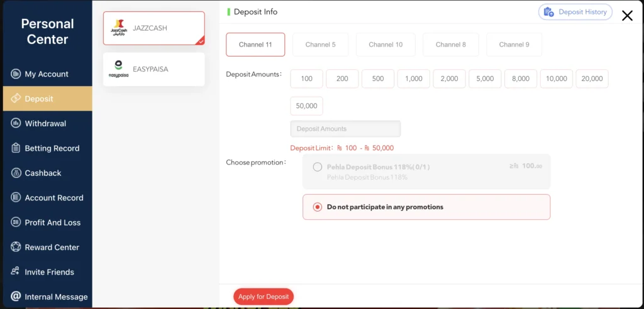Select Pehla Deposit Bonus 118% radio button
This screenshot has width=644, height=309.
(318, 167)
